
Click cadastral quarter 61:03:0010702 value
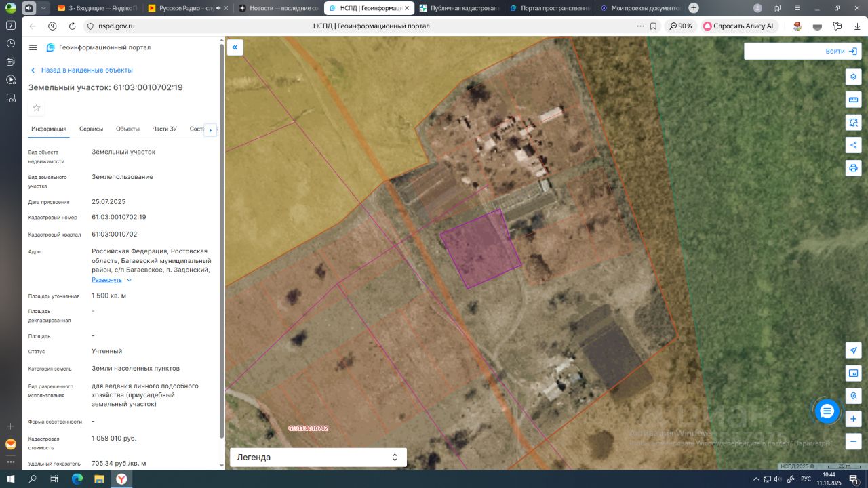pyautogui.click(x=115, y=235)
